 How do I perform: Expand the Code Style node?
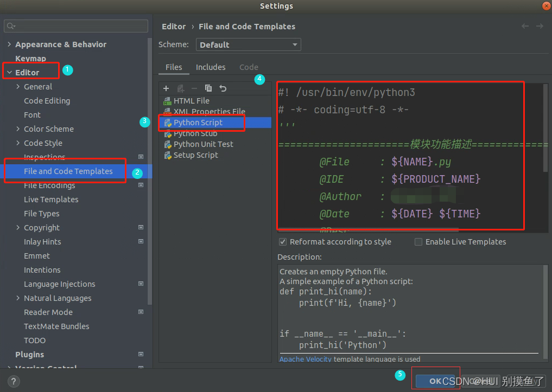(18, 143)
